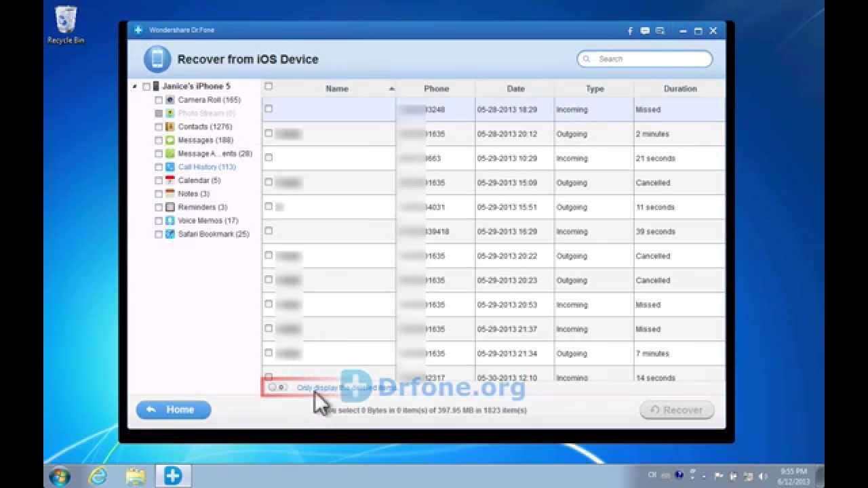Tick the Call History (113) checkbox
Image resolution: width=868 pixels, height=488 pixels.
tap(159, 167)
